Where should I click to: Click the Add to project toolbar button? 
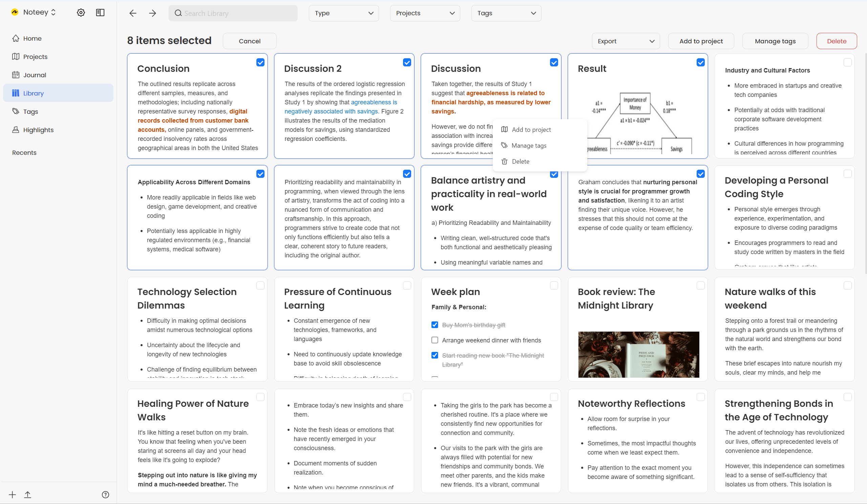coord(701,41)
